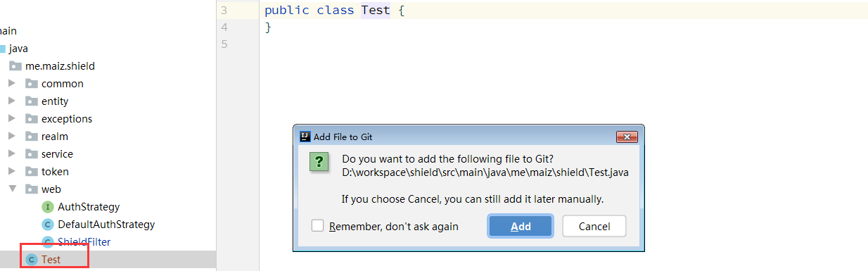Collapse the web package
Image resolution: width=868 pixels, height=271 pixels.
11,189
